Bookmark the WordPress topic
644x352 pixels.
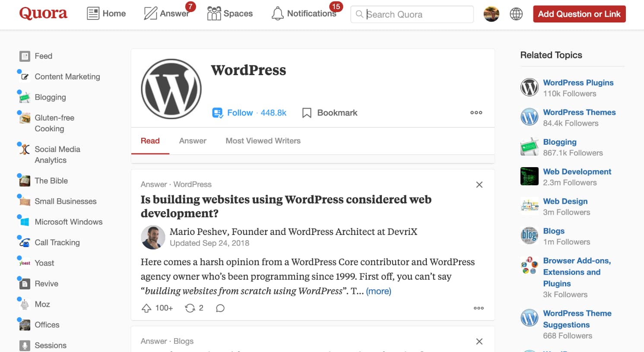[330, 113]
